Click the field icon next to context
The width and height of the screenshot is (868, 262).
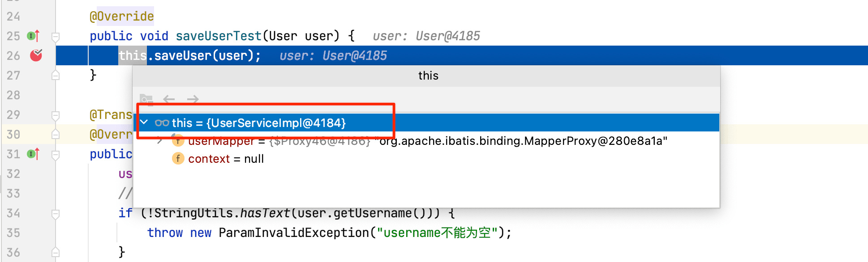(x=178, y=159)
